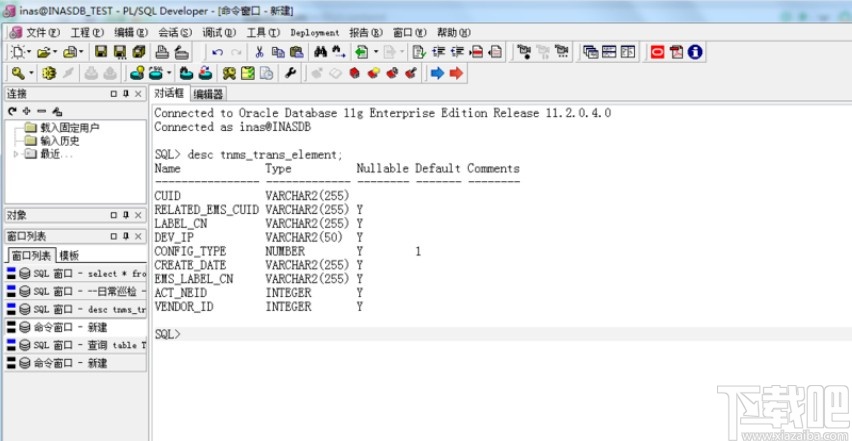Image resolution: width=852 pixels, height=441 pixels.
Task: Select the 对话框 tab
Action: click(170, 93)
